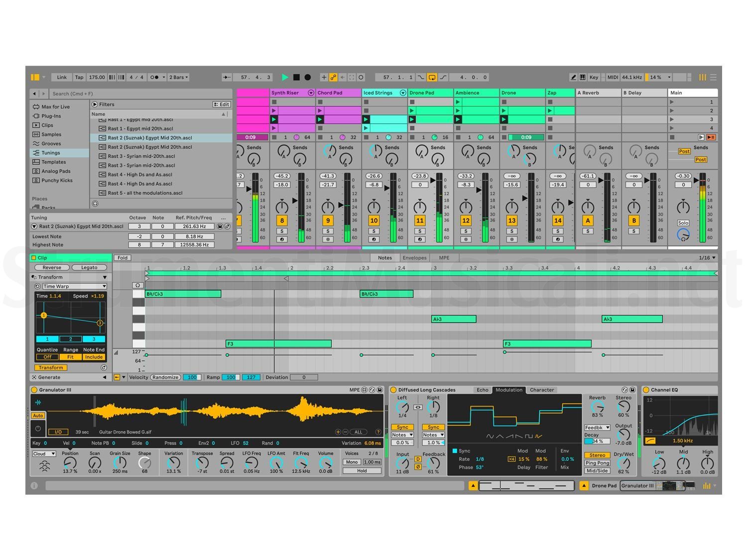Click the Play button in transport

pyautogui.click(x=285, y=77)
